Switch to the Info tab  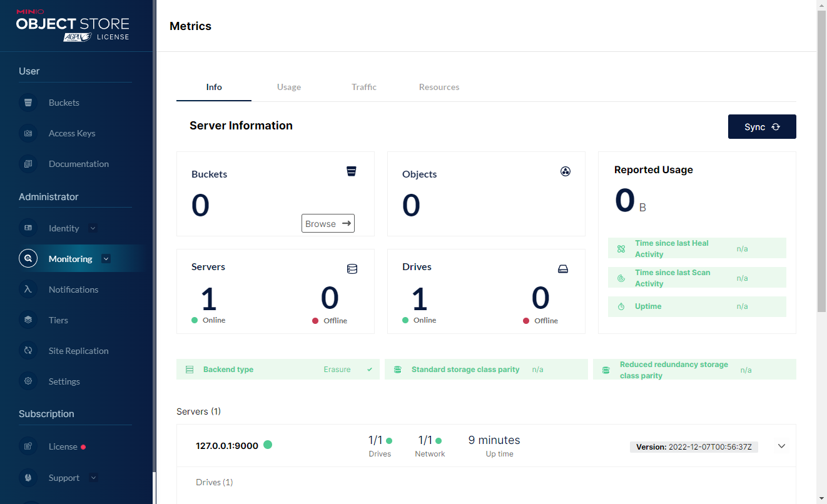point(214,87)
